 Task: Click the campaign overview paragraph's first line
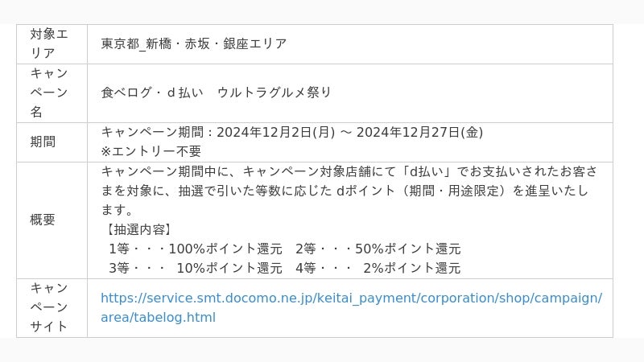[349, 171]
